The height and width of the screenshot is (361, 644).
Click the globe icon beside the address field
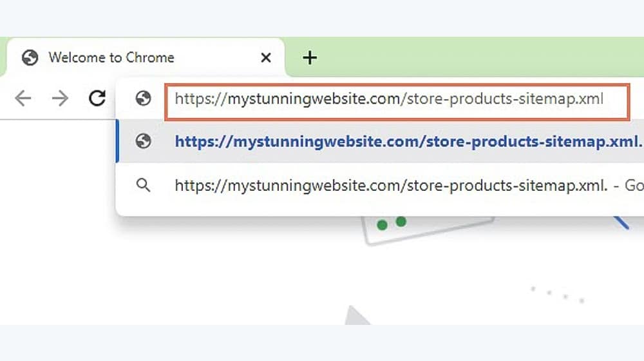(144, 98)
